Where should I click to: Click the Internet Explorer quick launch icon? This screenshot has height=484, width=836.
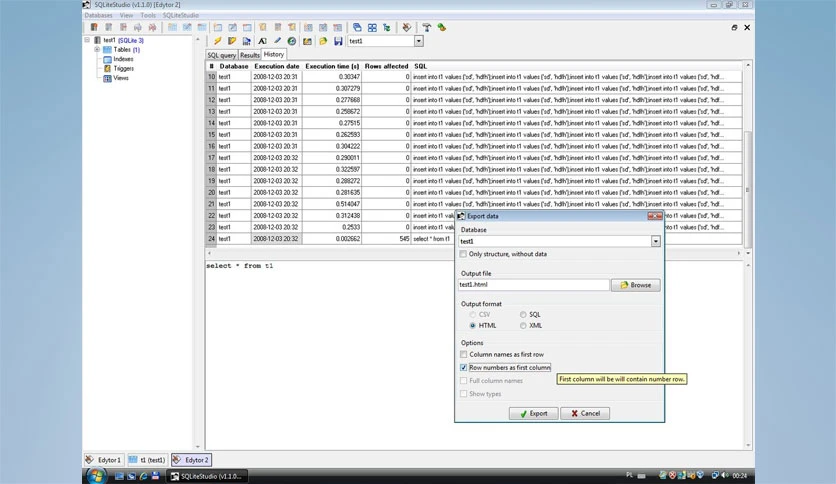tap(143, 476)
